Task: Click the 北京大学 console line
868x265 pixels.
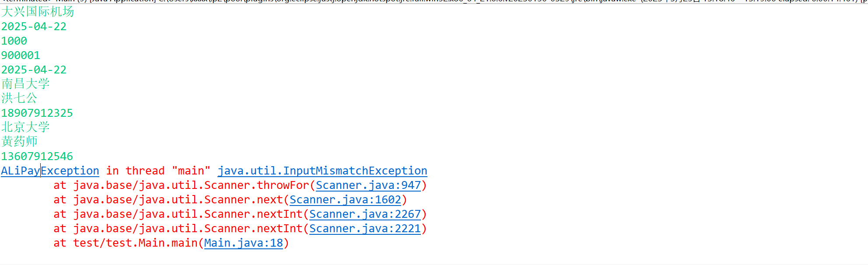Action: (x=25, y=127)
